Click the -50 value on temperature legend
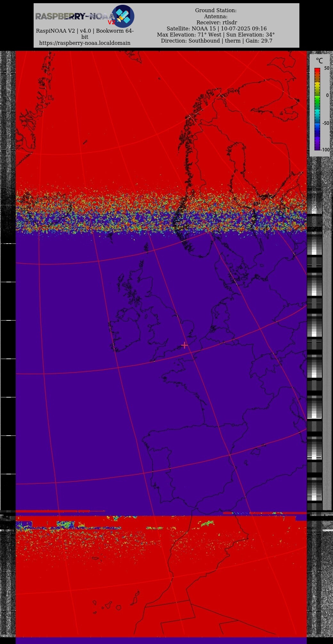This screenshot has width=333, height=644. (325, 123)
